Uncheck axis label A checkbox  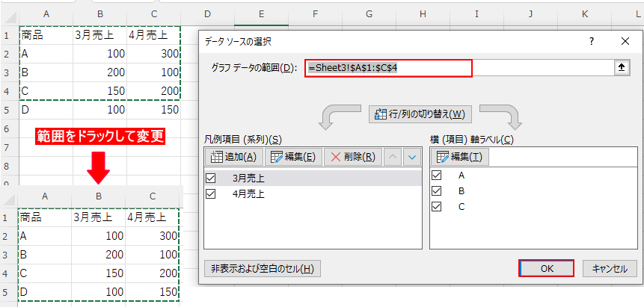pos(437,176)
